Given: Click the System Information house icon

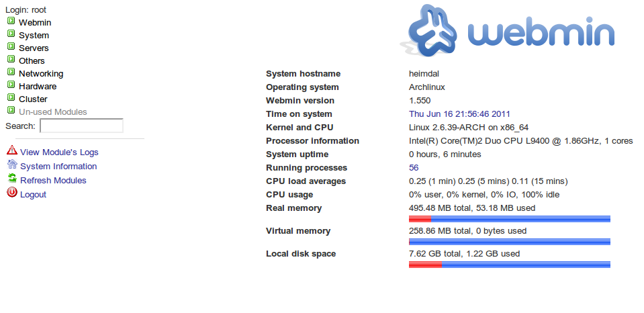Looking at the screenshot, I should point(11,165).
